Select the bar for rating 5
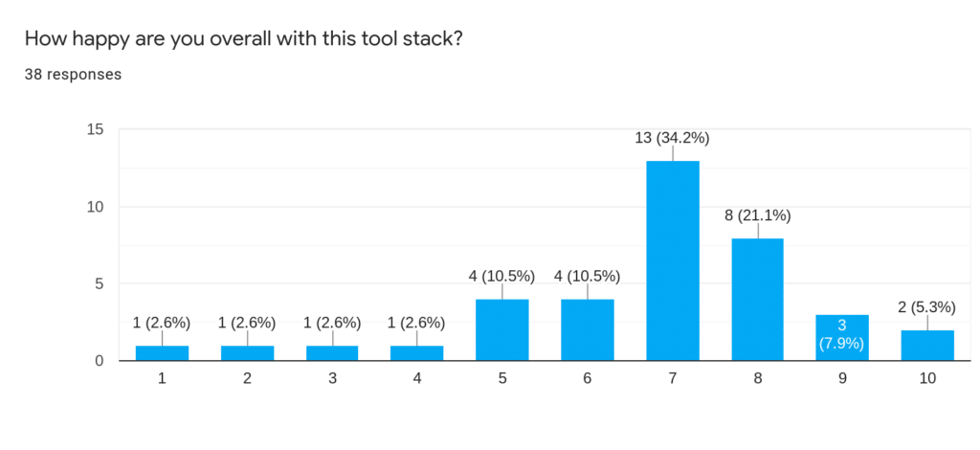 502,329
